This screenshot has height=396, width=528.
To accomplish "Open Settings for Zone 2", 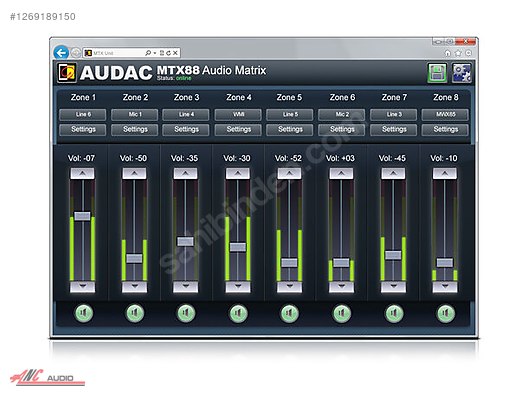I will coord(135,130).
